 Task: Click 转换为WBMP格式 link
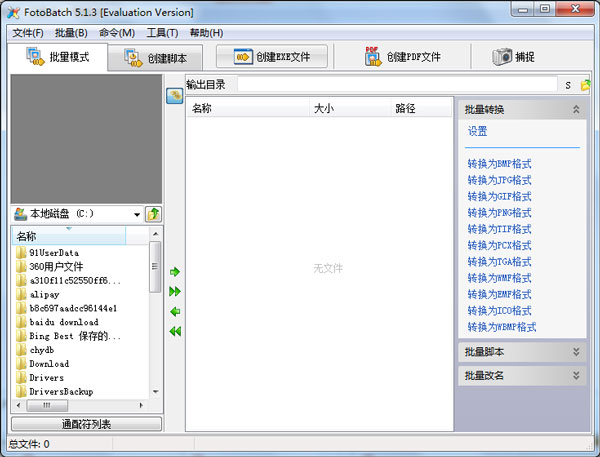click(502, 327)
